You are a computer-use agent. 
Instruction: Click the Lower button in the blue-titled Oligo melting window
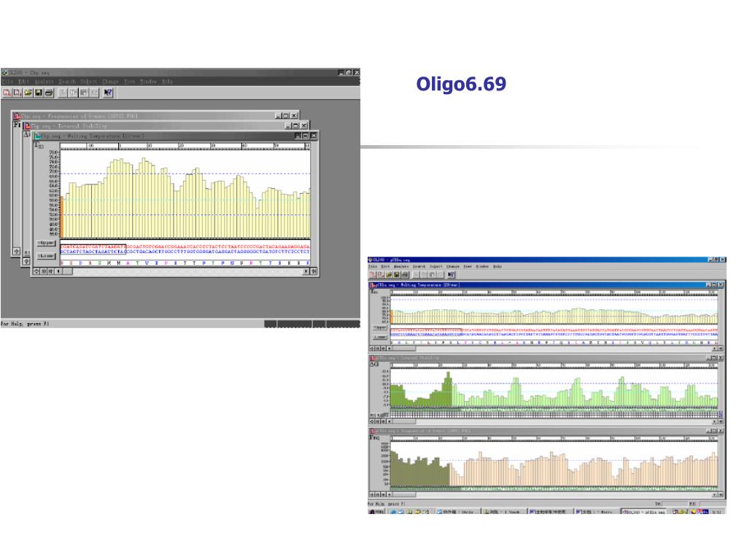tap(379, 337)
